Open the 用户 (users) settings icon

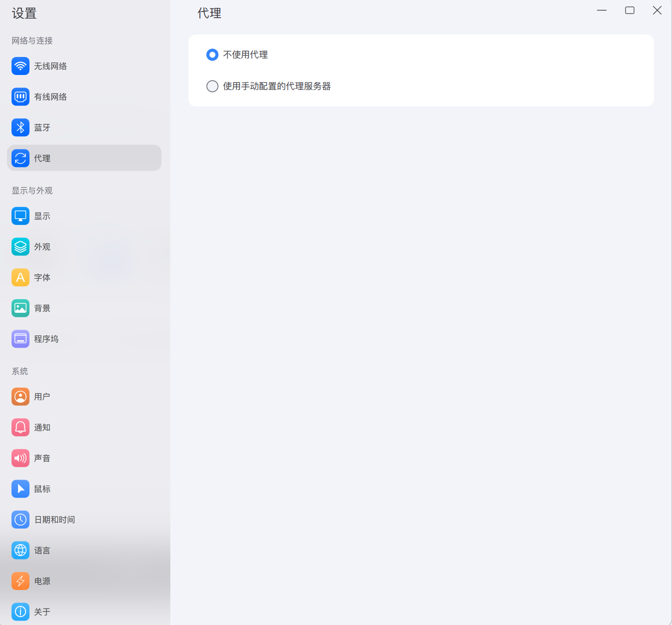pos(20,396)
